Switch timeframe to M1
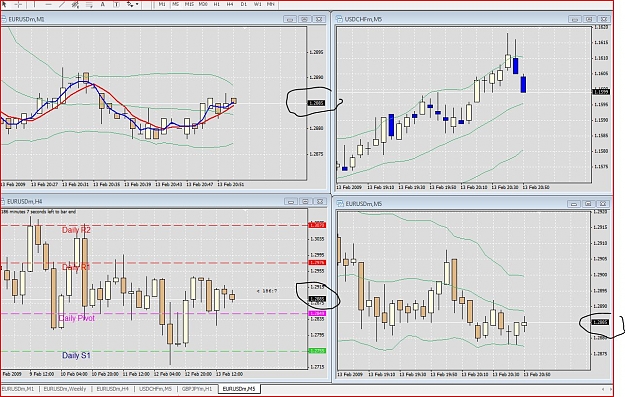The image size is (625, 397). pos(162,4)
